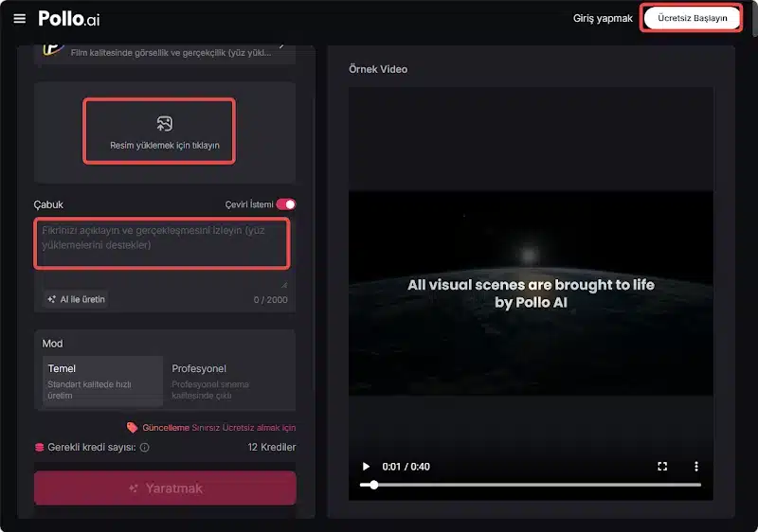Toggle the Çeviri İstemi switch
758x532 pixels.
pos(286,204)
